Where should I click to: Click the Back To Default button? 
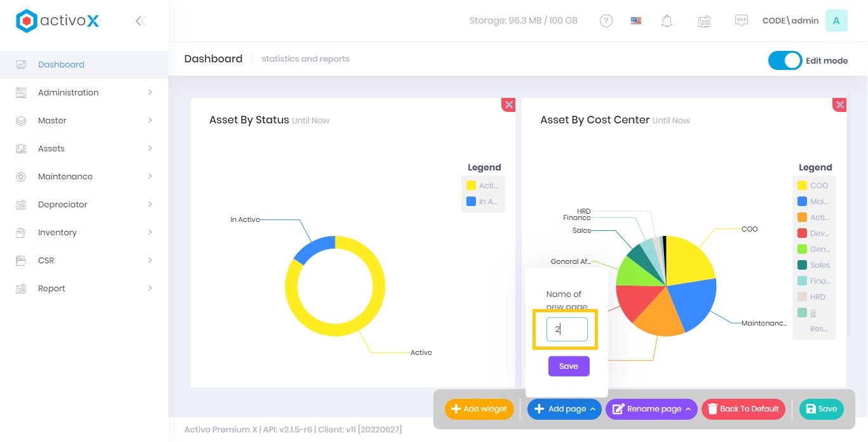tap(743, 409)
